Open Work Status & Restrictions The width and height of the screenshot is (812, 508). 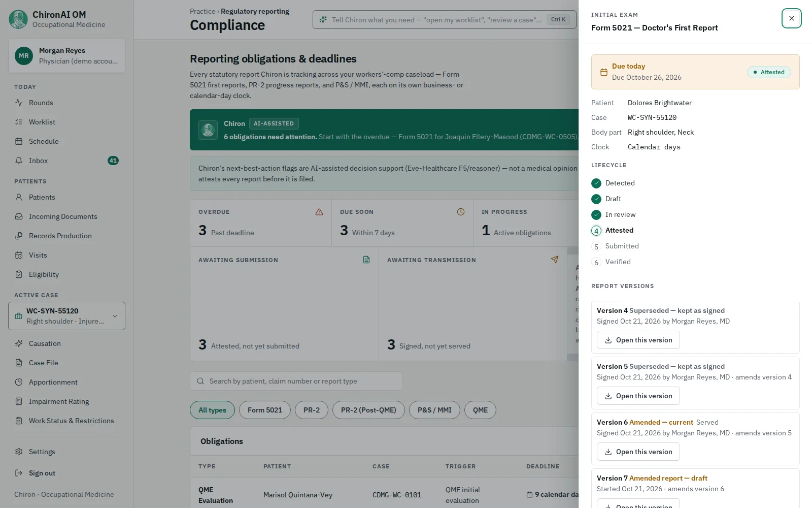tap(66, 421)
